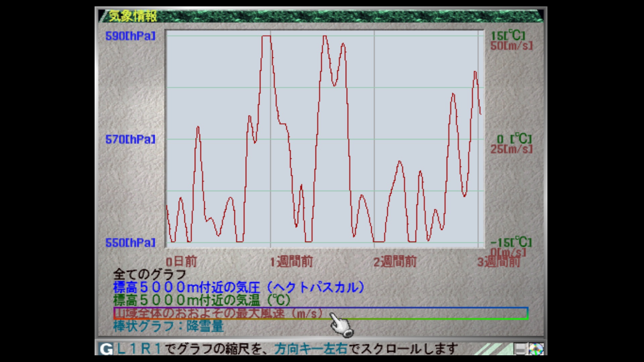
Task: Click the 1週間前 time axis marker
Action: (x=291, y=262)
